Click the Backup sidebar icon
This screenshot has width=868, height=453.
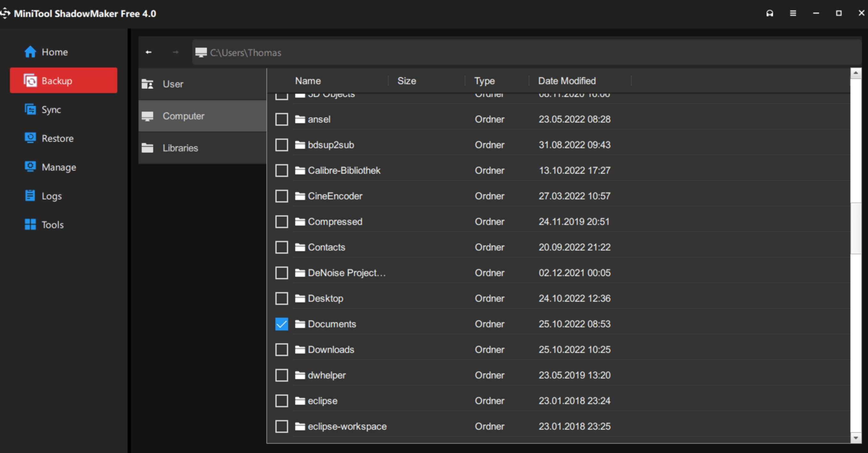pyautogui.click(x=30, y=81)
